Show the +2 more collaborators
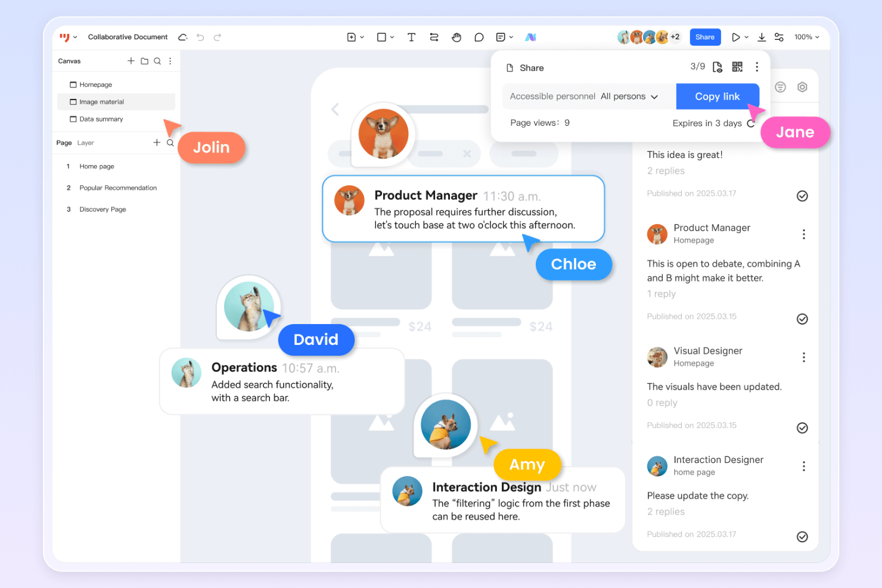The height and width of the screenshot is (588, 882). click(x=675, y=37)
